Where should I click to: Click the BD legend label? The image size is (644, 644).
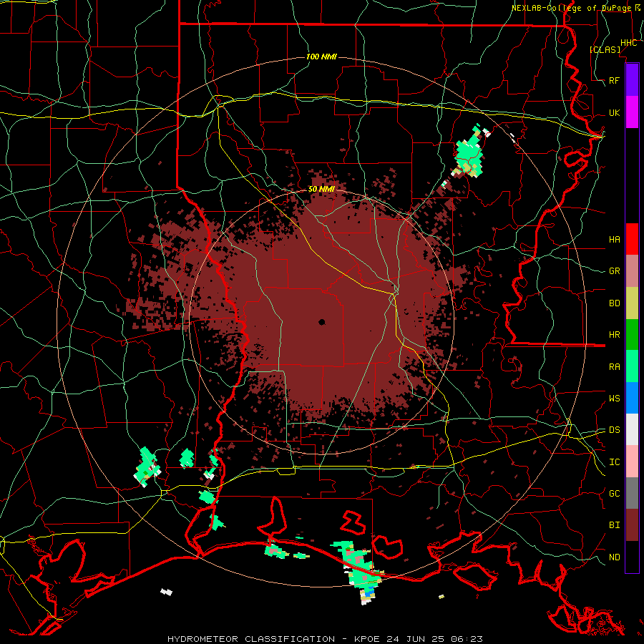pos(614,303)
